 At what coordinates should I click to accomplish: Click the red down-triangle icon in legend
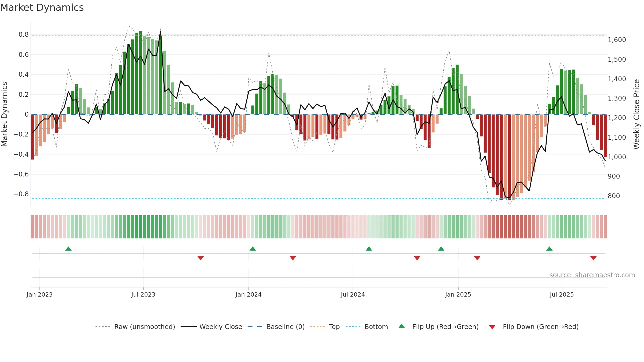pos(492,327)
